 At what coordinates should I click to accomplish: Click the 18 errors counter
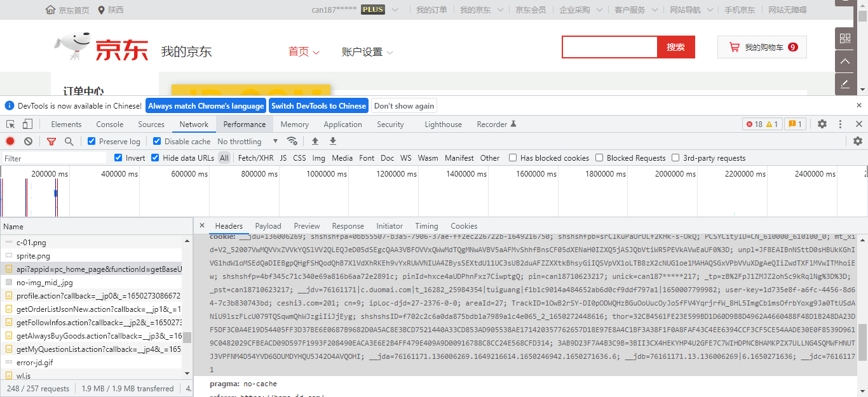(754, 124)
